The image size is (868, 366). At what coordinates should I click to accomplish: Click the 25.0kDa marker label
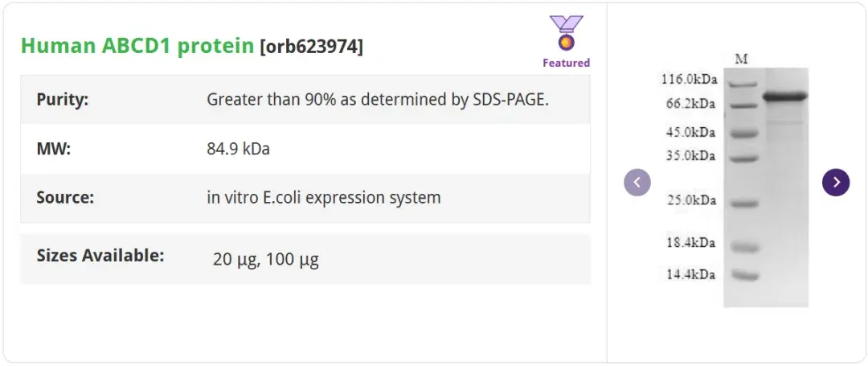(690, 200)
